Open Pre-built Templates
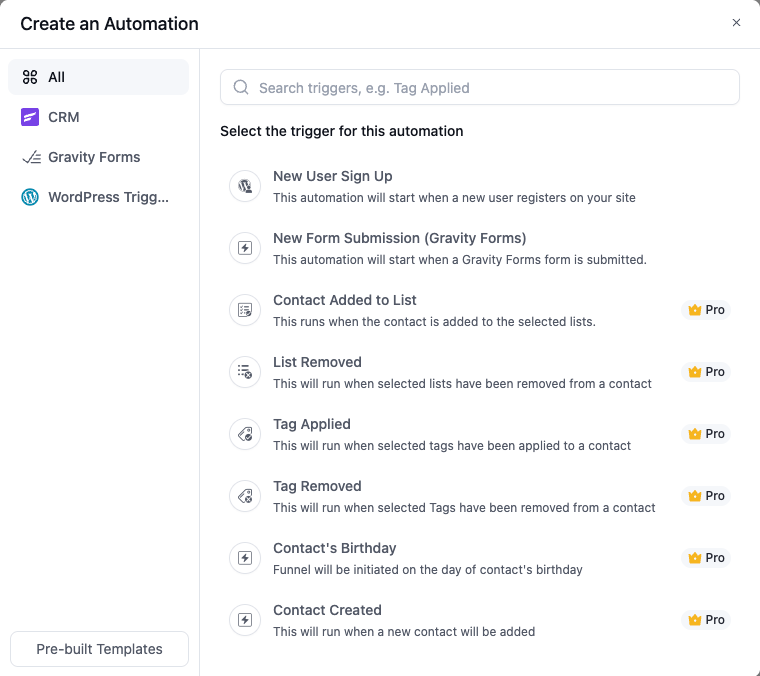760x676 pixels. [x=99, y=649]
